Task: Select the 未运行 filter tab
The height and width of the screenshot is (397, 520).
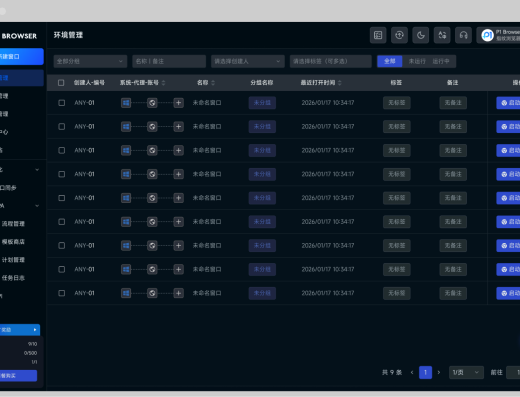Action: [x=417, y=61]
